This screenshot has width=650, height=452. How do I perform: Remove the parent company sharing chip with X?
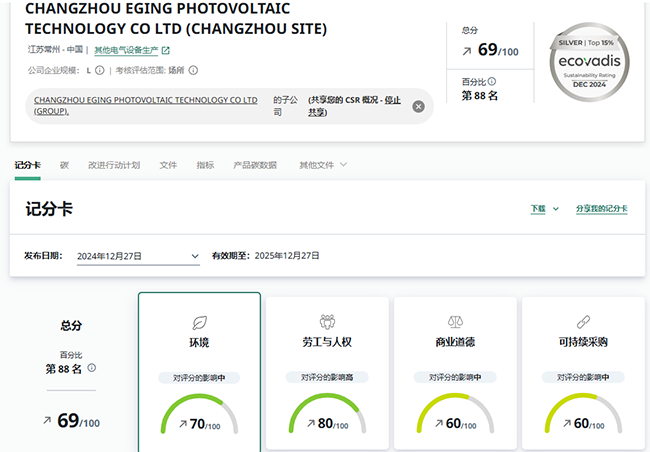(x=418, y=107)
